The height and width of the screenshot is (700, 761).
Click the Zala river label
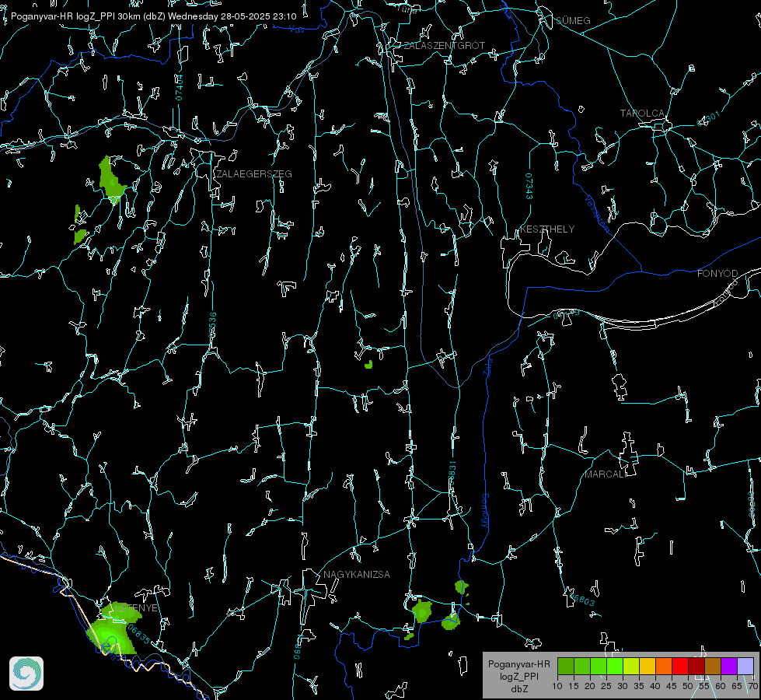487,366
